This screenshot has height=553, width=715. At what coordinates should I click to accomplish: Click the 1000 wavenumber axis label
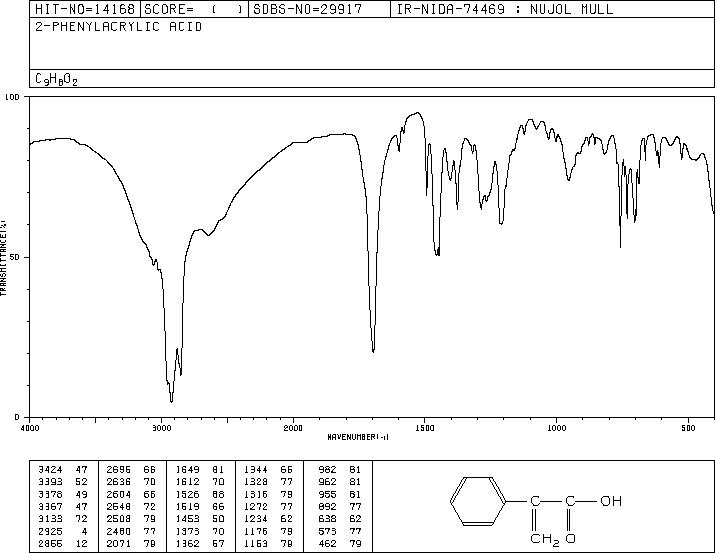click(556, 428)
